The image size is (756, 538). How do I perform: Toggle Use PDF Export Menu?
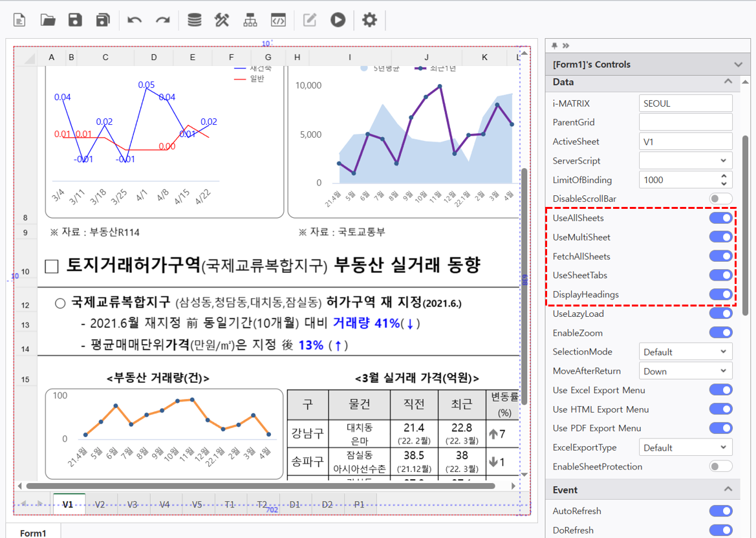point(721,428)
